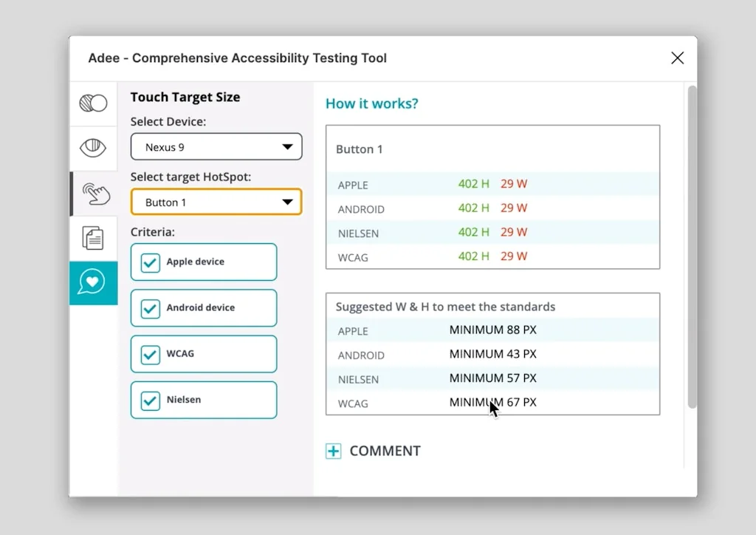This screenshot has width=756, height=535.
Task: Open the Nexus 9 device dropdown
Action: (216, 147)
